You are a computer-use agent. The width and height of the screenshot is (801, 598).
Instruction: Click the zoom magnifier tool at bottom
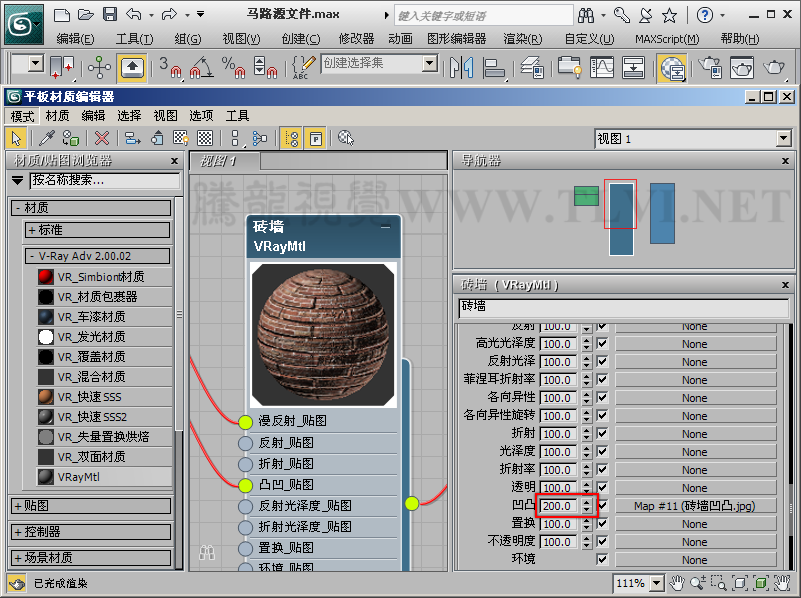698,583
